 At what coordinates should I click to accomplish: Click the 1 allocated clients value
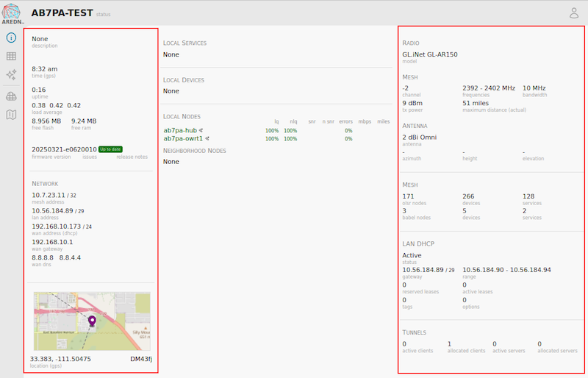point(449,344)
